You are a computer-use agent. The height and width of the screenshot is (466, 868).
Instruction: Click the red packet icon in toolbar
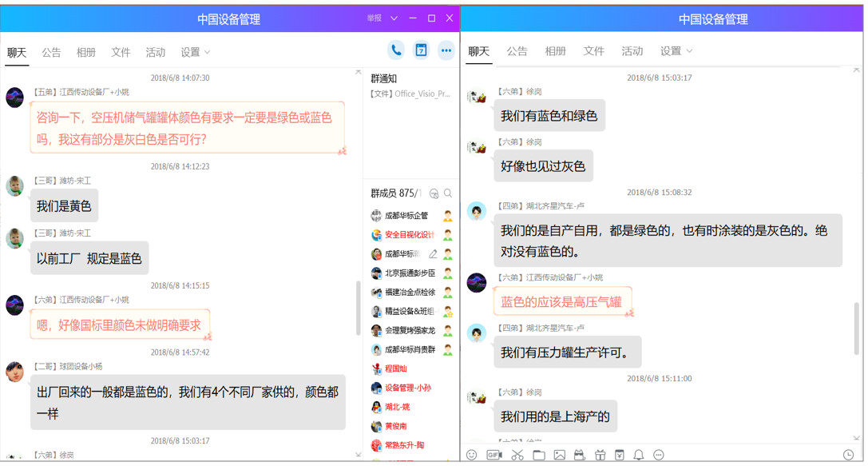click(619, 455)
